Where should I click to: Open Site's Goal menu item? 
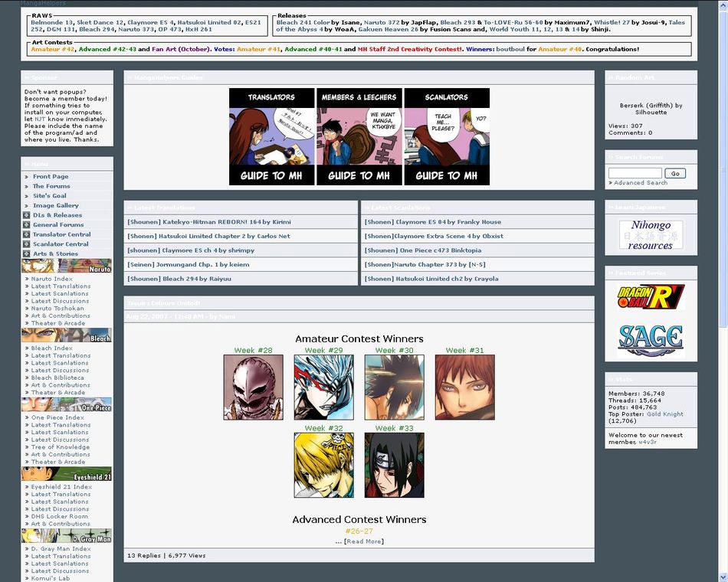point(50,196)
